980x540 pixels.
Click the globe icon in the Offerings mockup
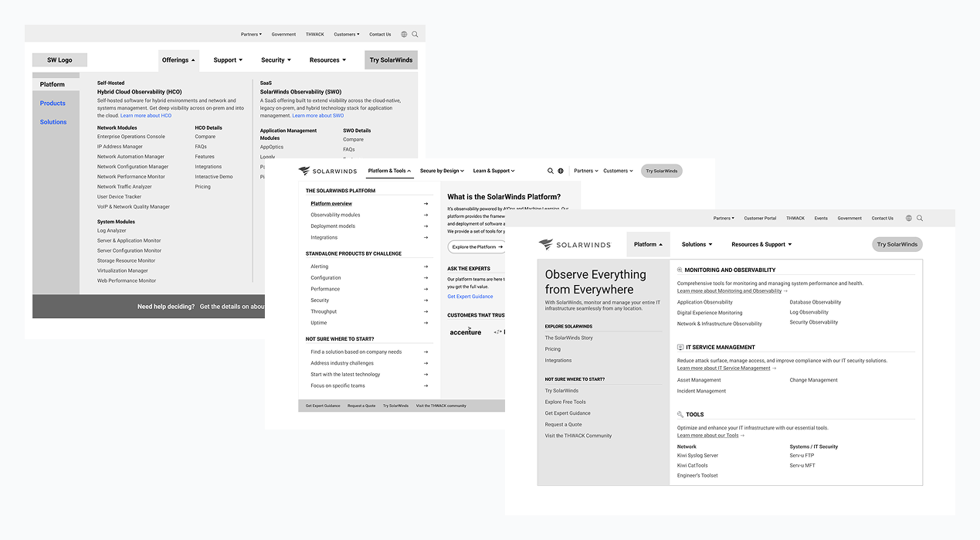[404, 34]
